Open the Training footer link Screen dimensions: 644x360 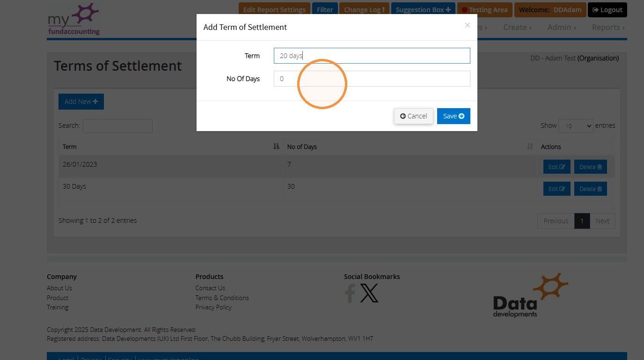point(58,307)
